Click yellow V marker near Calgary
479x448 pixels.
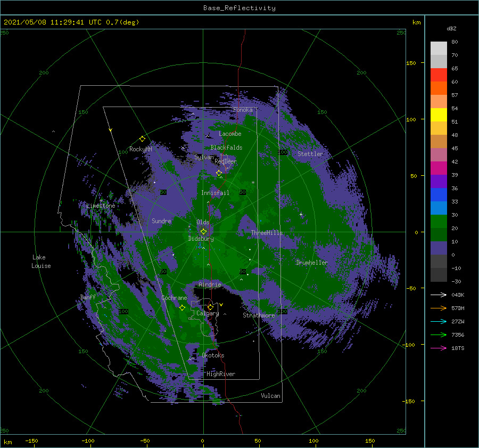[x=221, y=305]
